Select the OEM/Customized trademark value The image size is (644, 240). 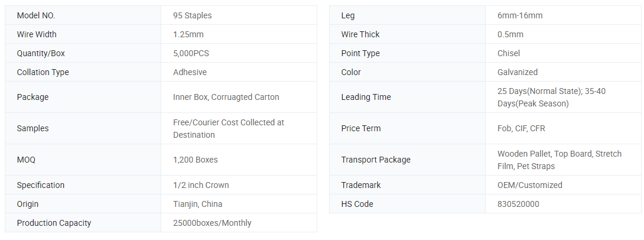(529, 186)
